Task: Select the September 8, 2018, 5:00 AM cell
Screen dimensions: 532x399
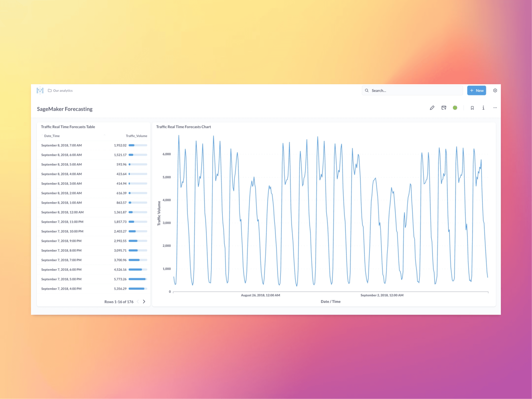Action: click(61, 165)
